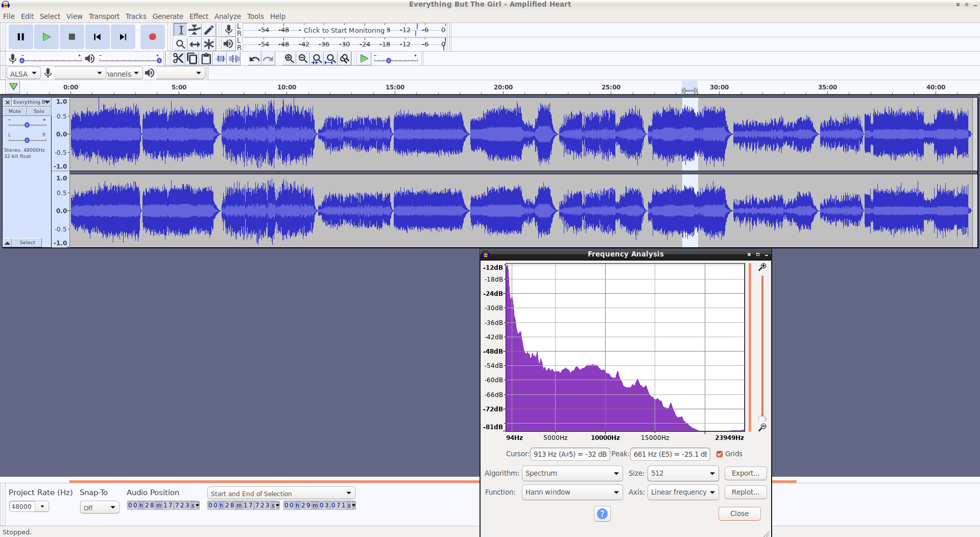980x537 pixels.
Task: Click the Copy icon in edit toolbar
Action: 192,59
